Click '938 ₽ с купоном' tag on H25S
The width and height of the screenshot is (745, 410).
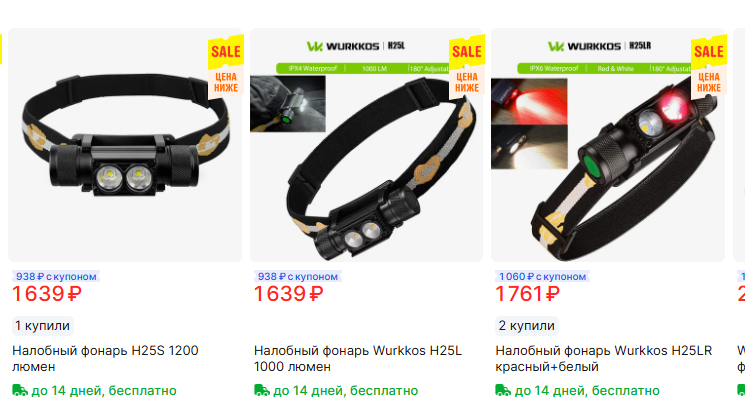pyautogui.click(x=56, y=277)
